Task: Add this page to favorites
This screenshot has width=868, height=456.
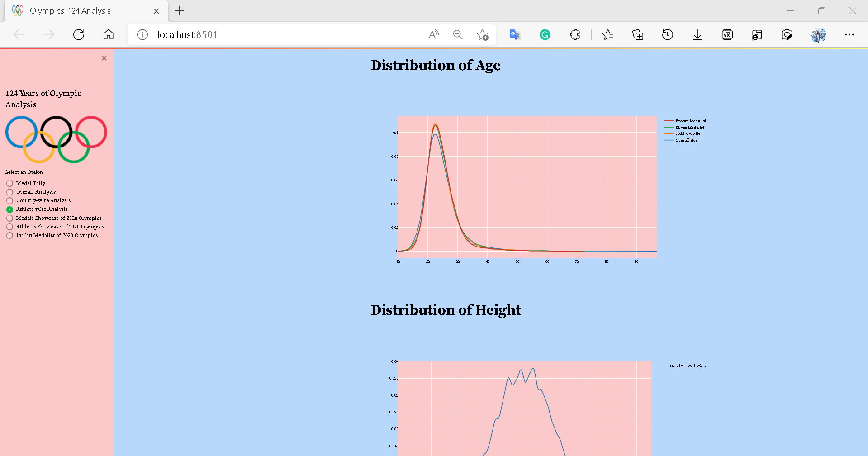Action: (483, 34)
